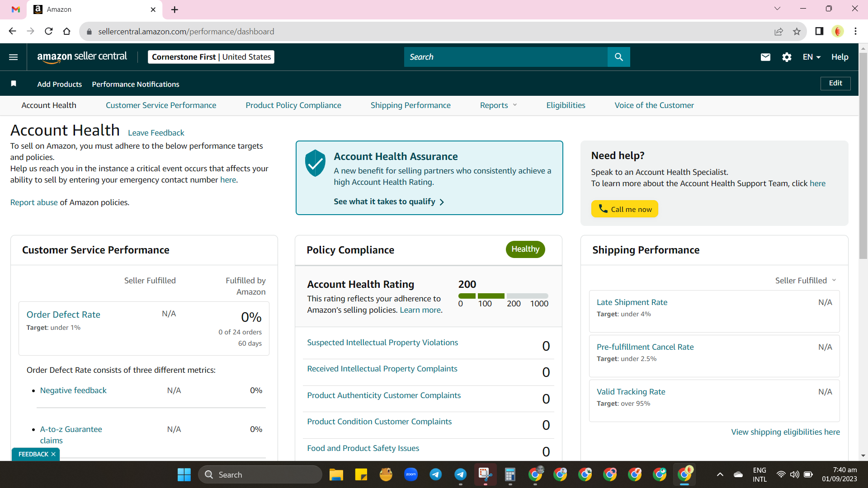This screenshot has width=868, height=488.
Task: Open the browser side panel icon
Action: (819, 31)
